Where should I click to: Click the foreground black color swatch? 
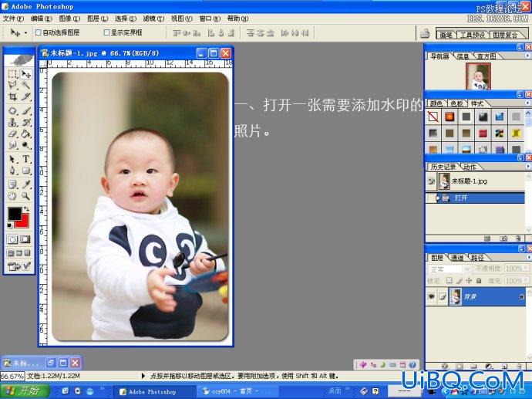point(14,214)
